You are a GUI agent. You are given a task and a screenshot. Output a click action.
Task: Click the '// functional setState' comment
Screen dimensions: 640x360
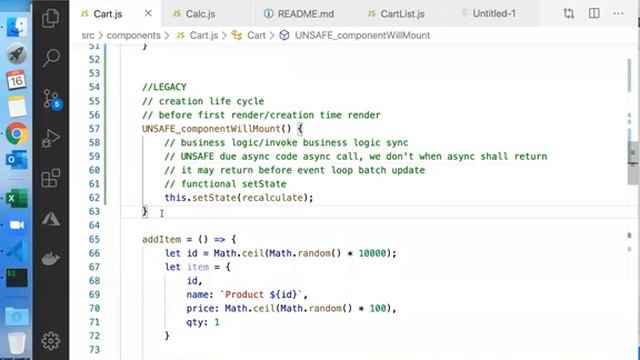225,184
